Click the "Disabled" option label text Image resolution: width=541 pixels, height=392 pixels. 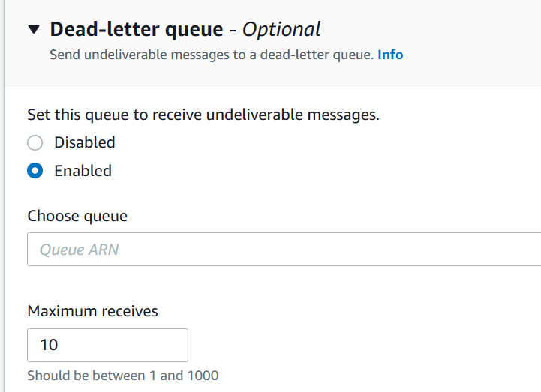coord(85,142)
